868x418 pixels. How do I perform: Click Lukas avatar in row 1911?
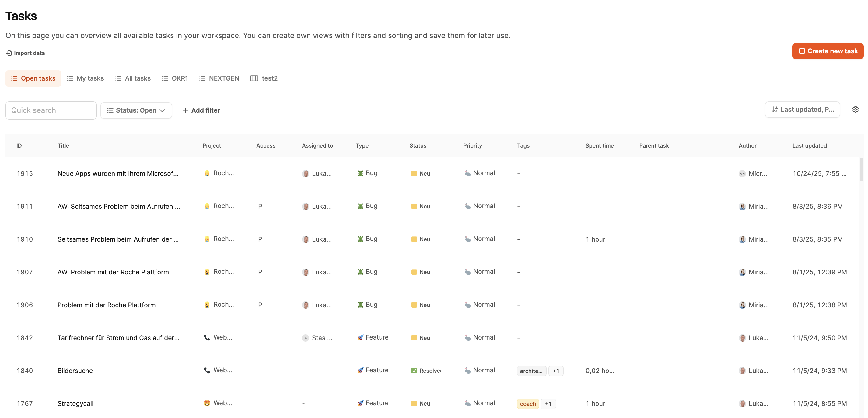[306, 206]
